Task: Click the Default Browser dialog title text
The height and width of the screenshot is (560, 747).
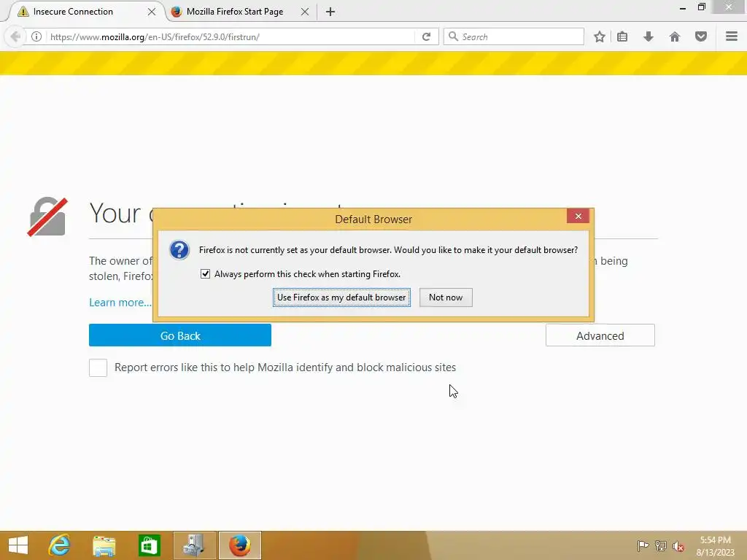Action: tap(373, 219)
